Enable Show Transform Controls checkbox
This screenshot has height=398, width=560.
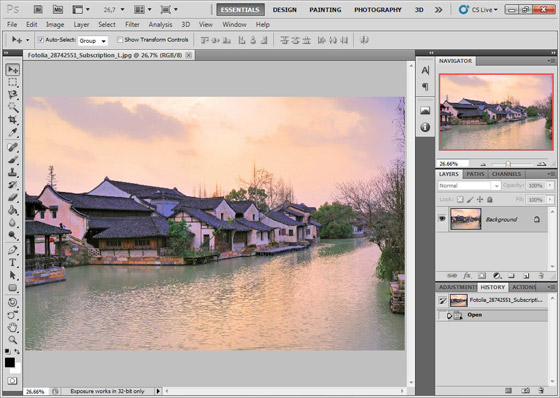tap(120, 40)
